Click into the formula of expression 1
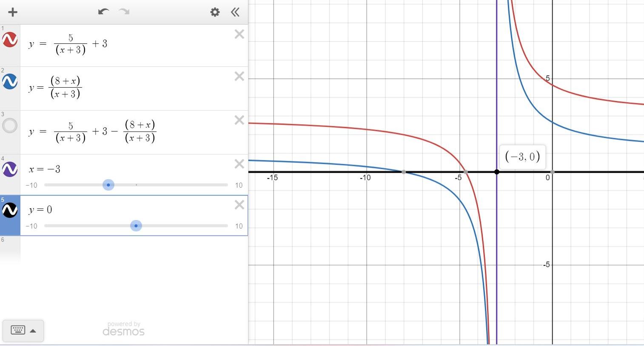The width and height of the screenshot is (644, 346). pos(68,44)
